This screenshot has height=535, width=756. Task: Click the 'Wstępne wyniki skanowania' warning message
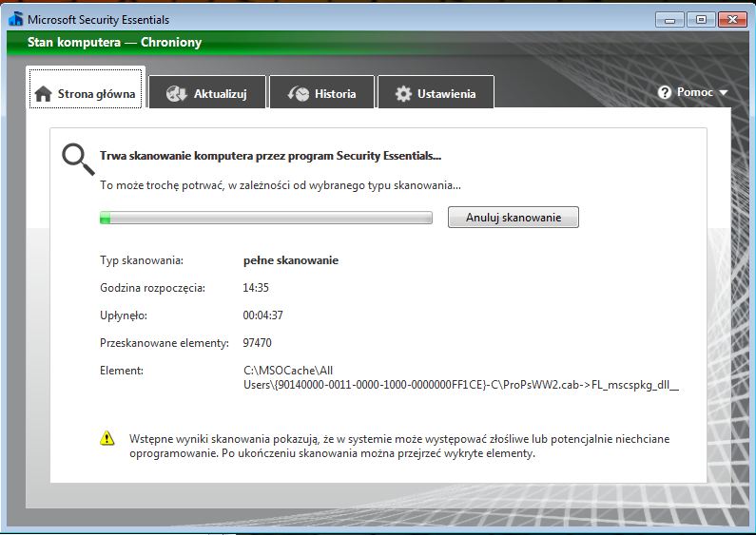(399, 446)
